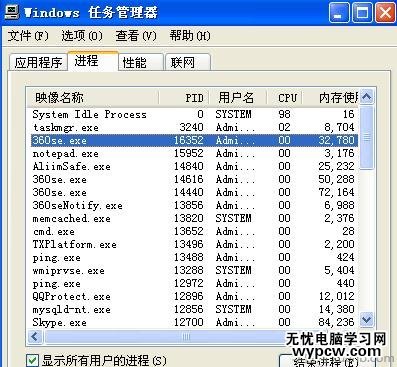Toggle 显示所有用户的进程 checkbox
Image resolution: width=397 pixels, height=367 pixels.
click(x=32, y=360)
